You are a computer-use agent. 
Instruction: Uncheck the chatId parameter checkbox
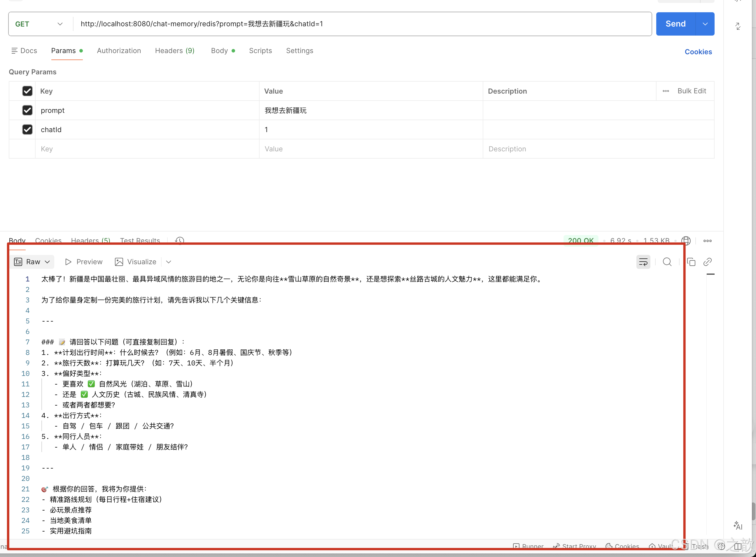pos(27,129)
